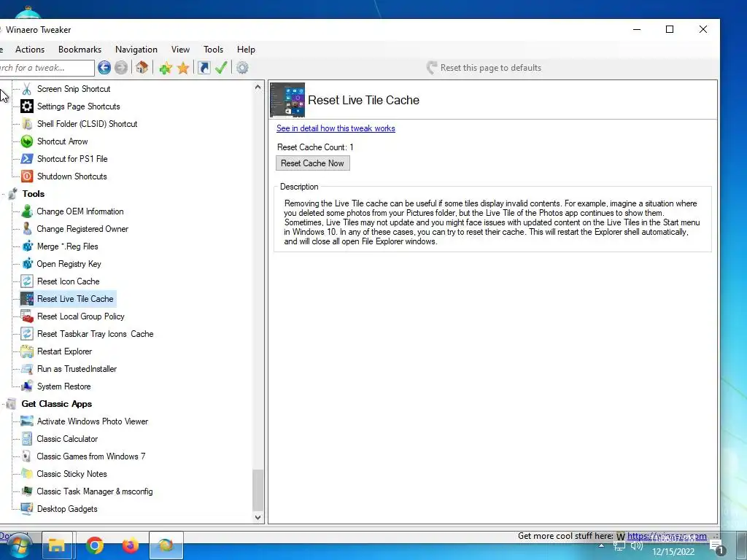Click the gray forward navigation arrow
747x560 pixels.
121,68
